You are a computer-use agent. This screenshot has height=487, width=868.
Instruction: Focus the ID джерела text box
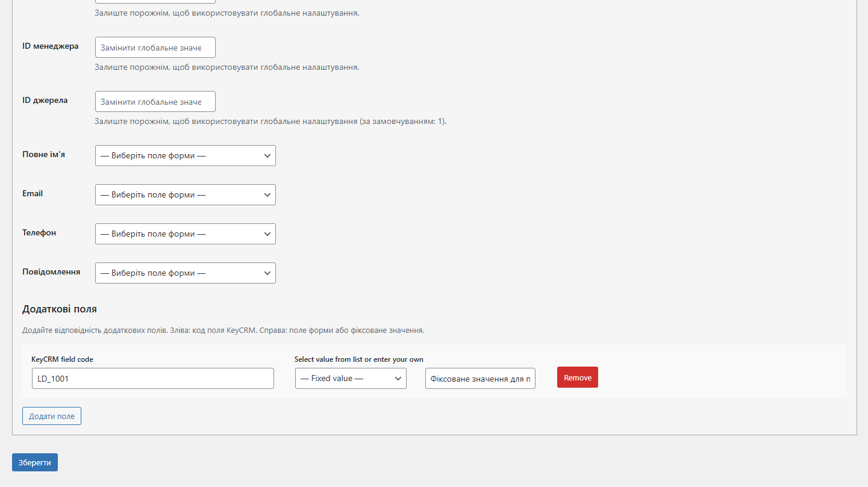point(155,102)
